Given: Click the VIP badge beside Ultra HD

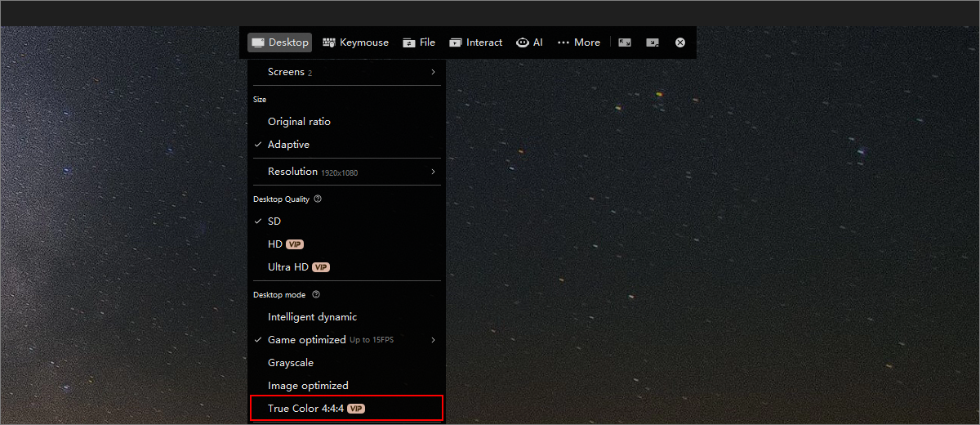Looking at the screenshot, I should tap(321, 267).
